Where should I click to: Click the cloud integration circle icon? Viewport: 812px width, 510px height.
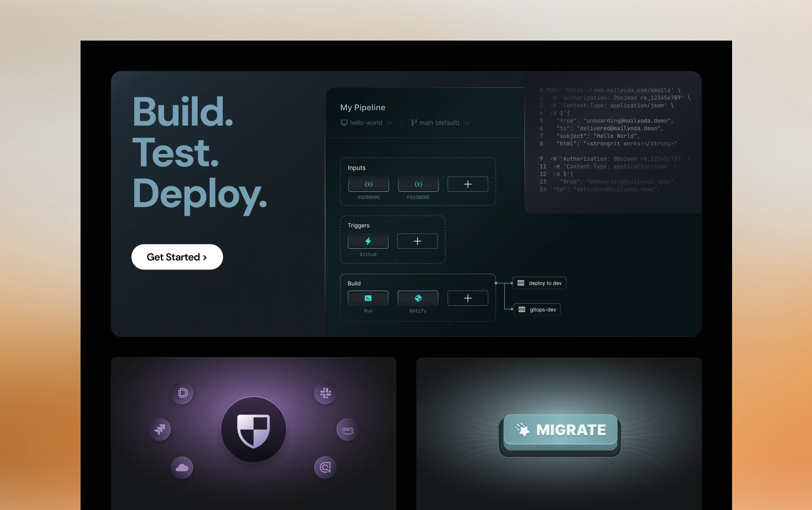point(182,467)
